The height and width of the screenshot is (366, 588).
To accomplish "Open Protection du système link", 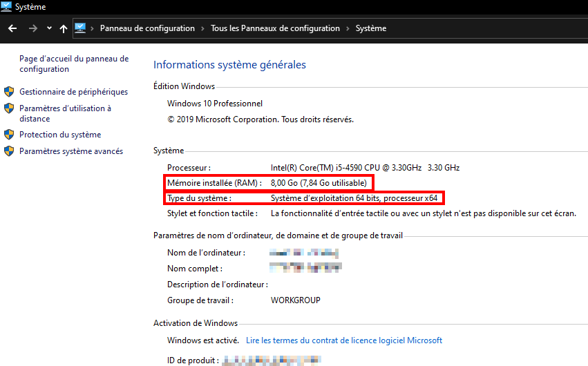I will 60,135.
